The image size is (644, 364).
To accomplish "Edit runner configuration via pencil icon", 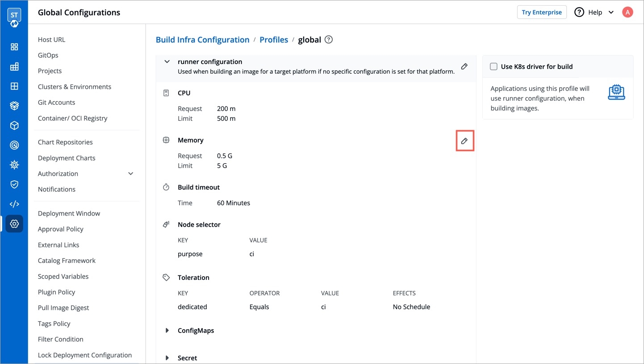I will pos(464,66).
